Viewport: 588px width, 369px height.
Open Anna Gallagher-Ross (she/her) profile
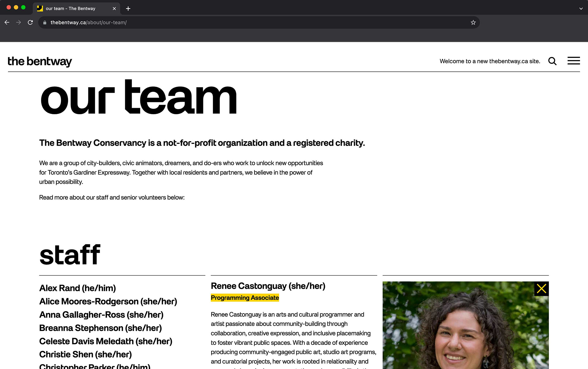click(x=101, y=315)
